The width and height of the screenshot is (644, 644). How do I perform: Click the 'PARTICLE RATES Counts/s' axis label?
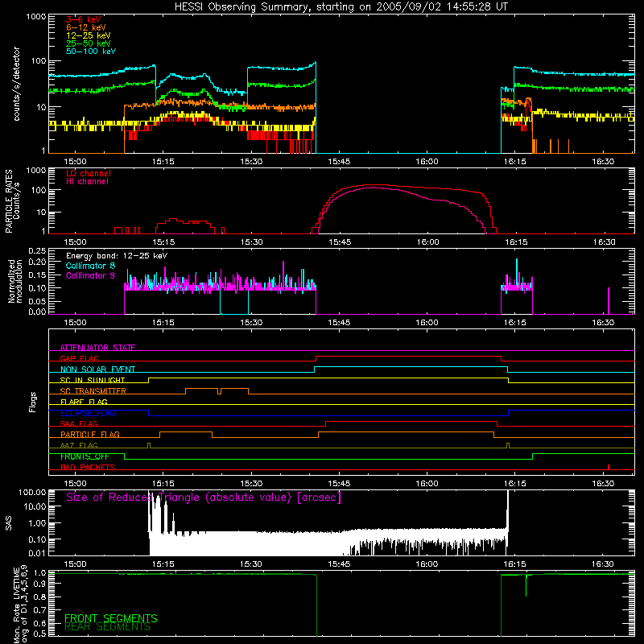12,201
